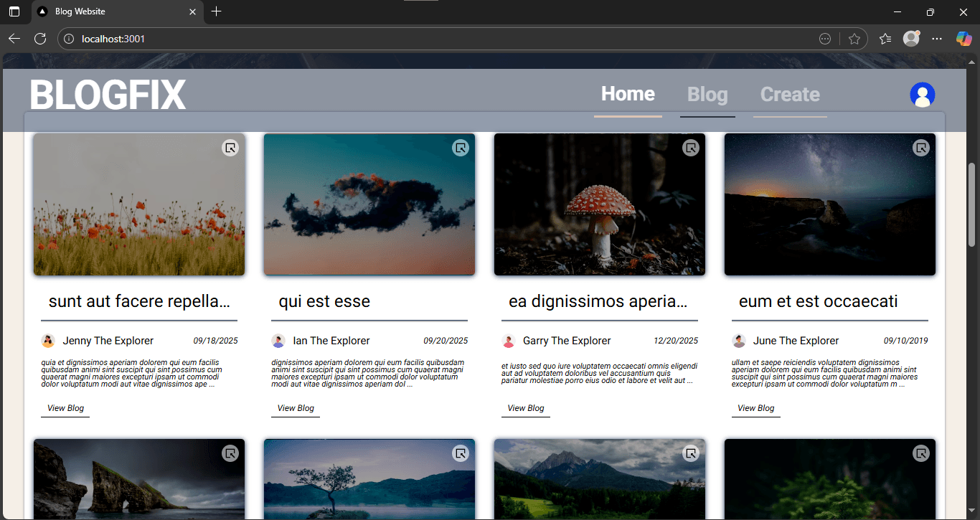Click author name 'Ian The Explorer'
980x520 pixels.
coord(331,341)
